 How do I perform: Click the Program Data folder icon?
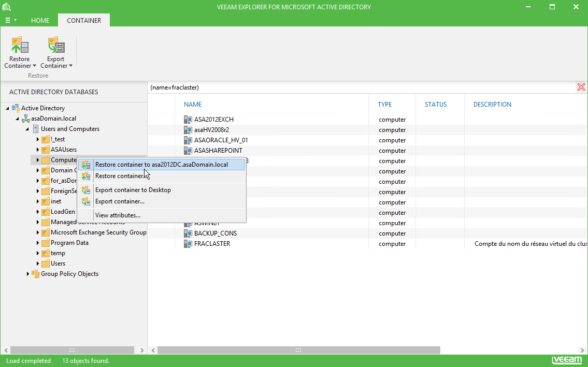(x=46, y=243)
